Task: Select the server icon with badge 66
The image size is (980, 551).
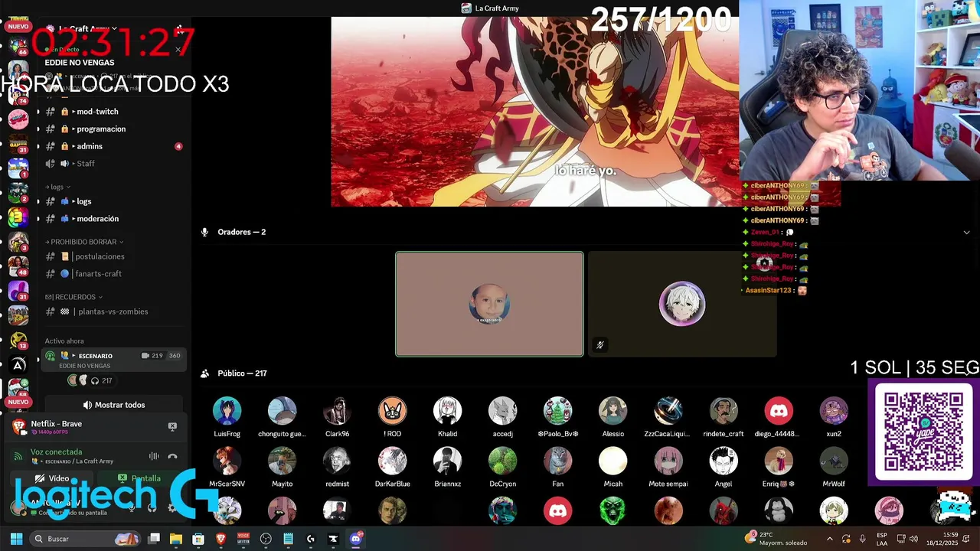Action: pyautogui.click(x=18, y=45)
